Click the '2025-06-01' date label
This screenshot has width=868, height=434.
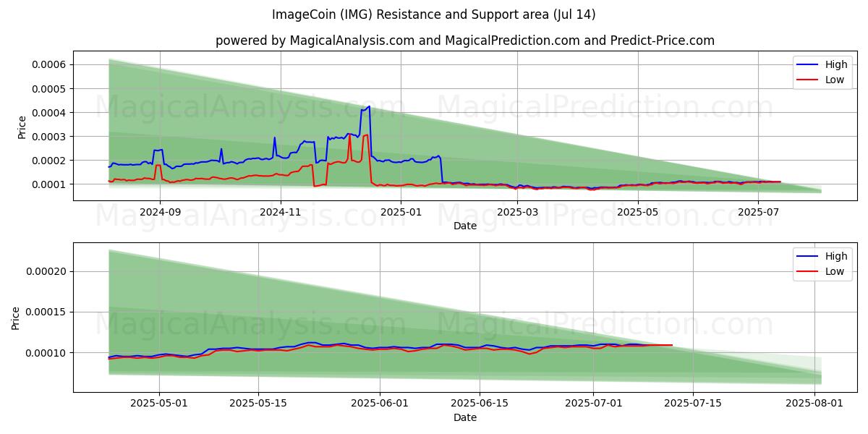click(380, 404)
